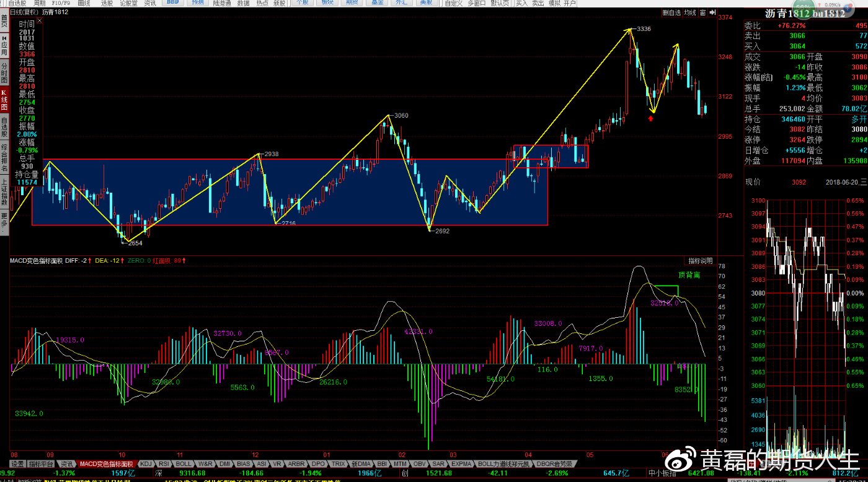This screenshot has width=868, height=482.
Task: Toggle 均线 moving average display
Action: coord(690,12)
